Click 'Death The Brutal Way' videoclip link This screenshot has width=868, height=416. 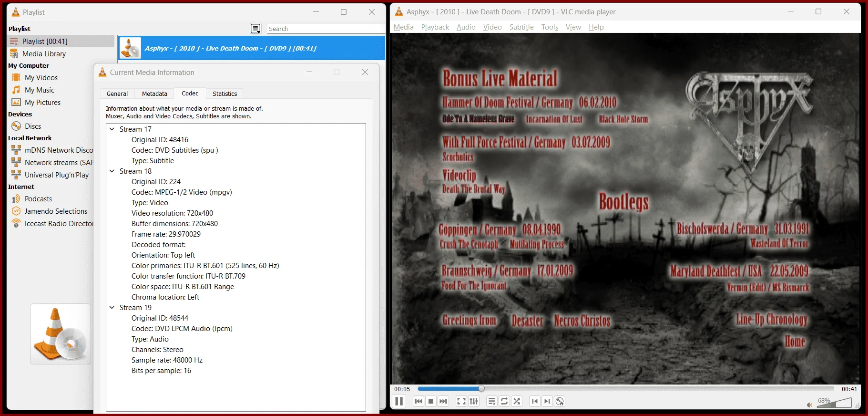click(x=473, y=189)
